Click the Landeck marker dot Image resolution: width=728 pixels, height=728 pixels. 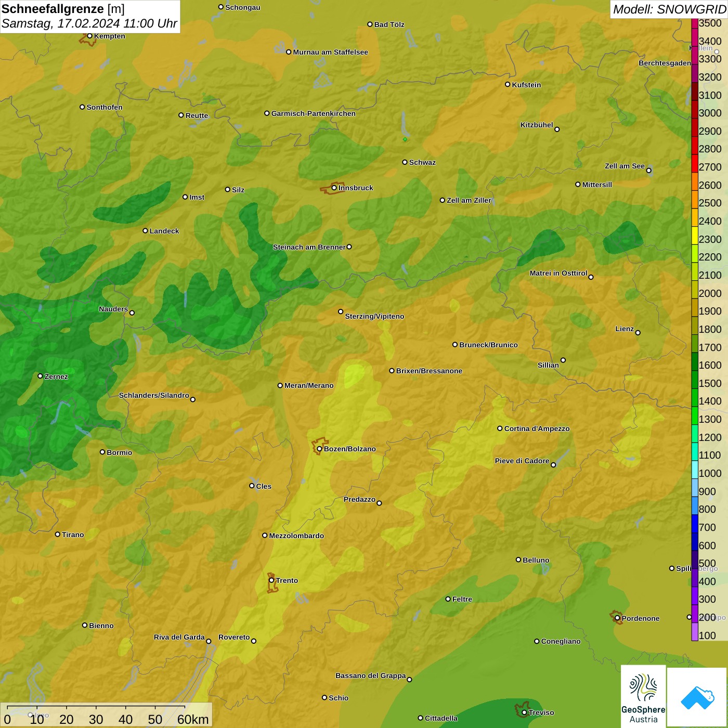tap(145, 230)
